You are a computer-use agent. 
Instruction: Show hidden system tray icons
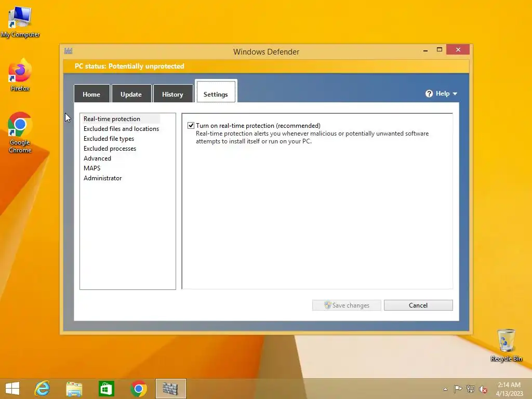(445, 389)
